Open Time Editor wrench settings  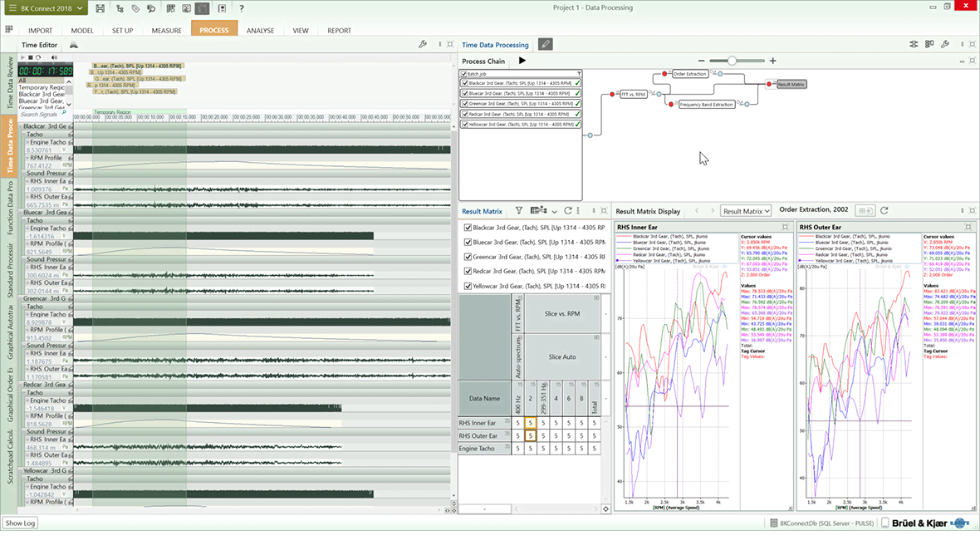click(x=423, y=45)
